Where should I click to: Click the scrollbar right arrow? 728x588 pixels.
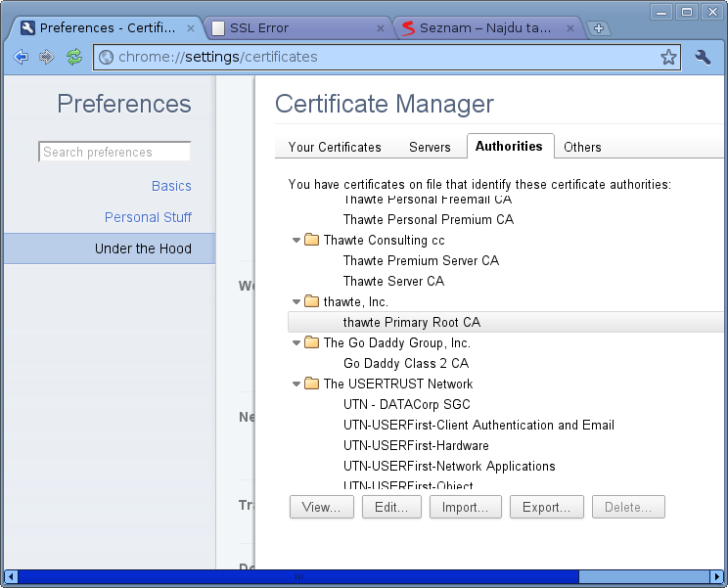pos(716,577)
